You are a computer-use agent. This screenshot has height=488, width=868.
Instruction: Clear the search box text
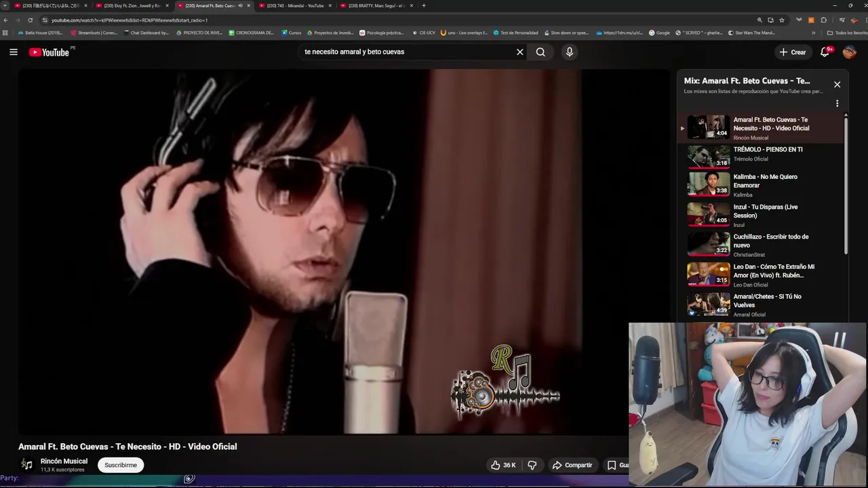point(520,52)
